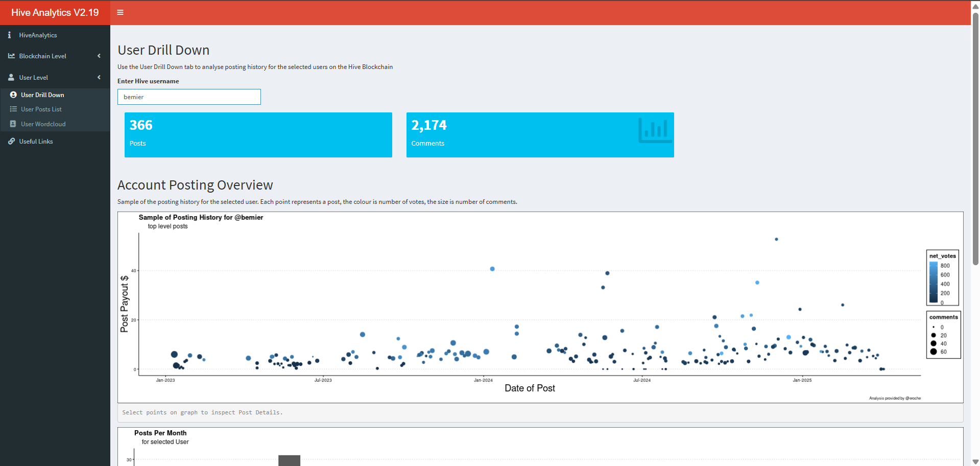Click the scrollbar down arrow
This screenshot has width=980, height=466.
point(975,462)
